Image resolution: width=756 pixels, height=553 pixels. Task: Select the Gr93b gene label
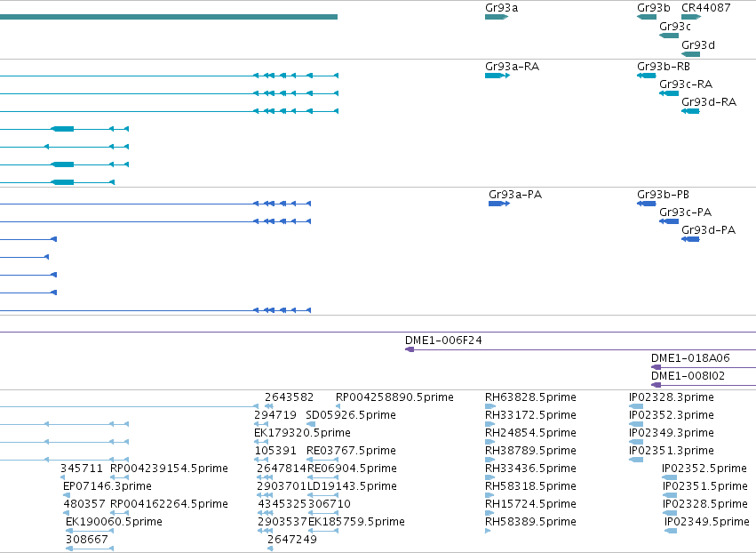coord(653,8)
